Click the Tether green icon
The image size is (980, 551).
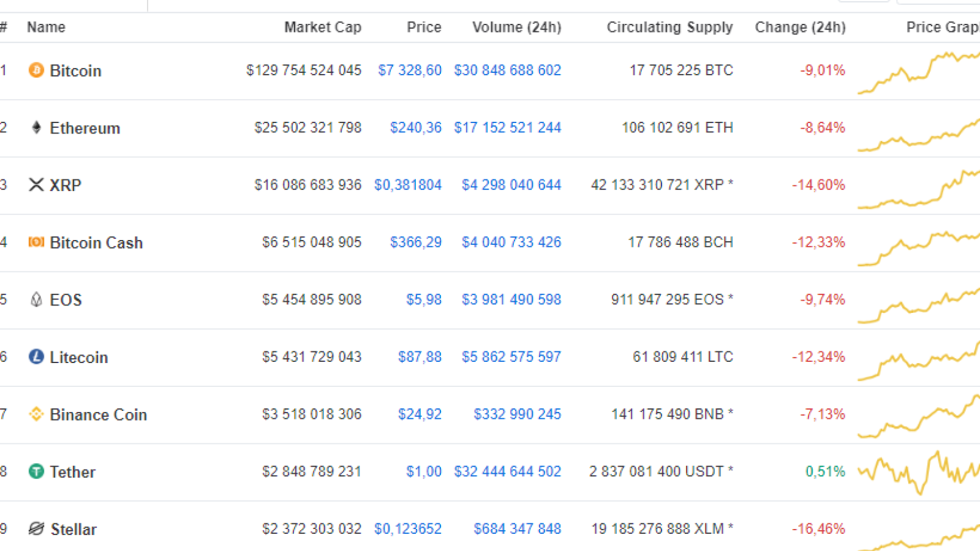pyautogui.click(x=36, y=471)
